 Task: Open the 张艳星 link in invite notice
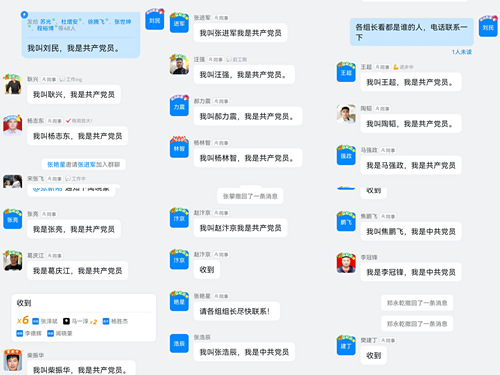56,164
